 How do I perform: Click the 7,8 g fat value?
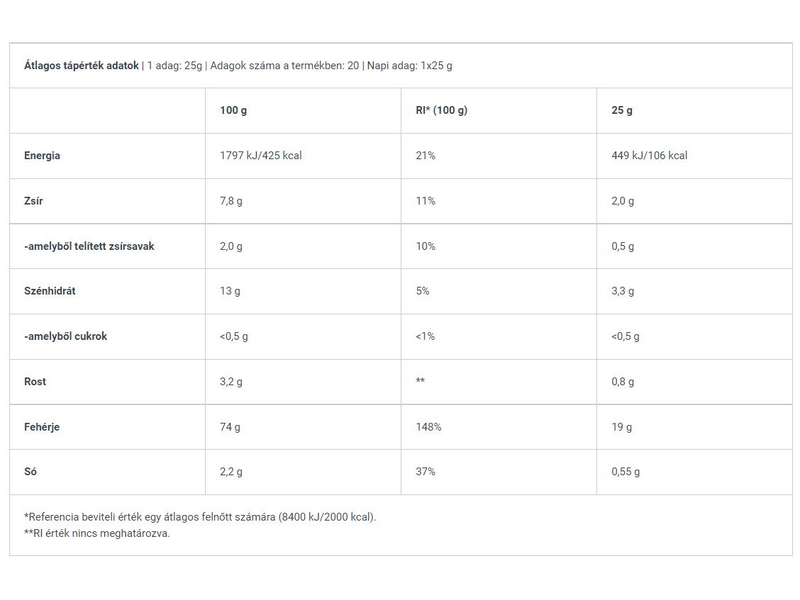point(231,201)
